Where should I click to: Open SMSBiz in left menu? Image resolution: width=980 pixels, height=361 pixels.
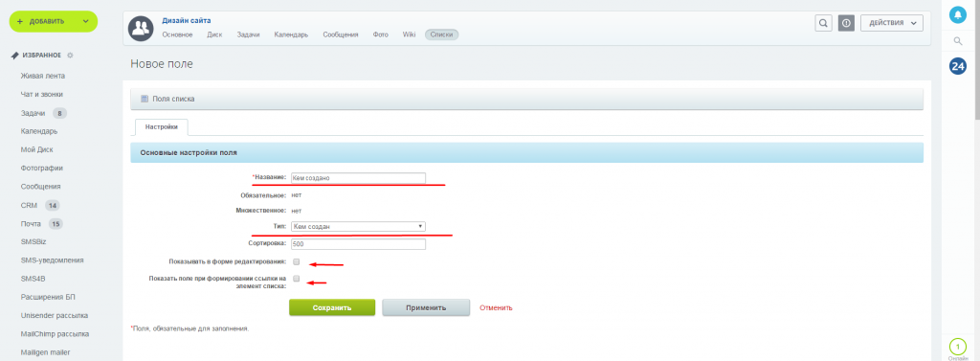33,242
